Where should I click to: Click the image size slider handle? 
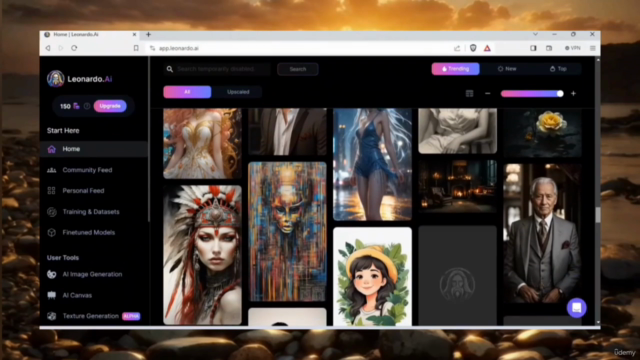(560, 93)
